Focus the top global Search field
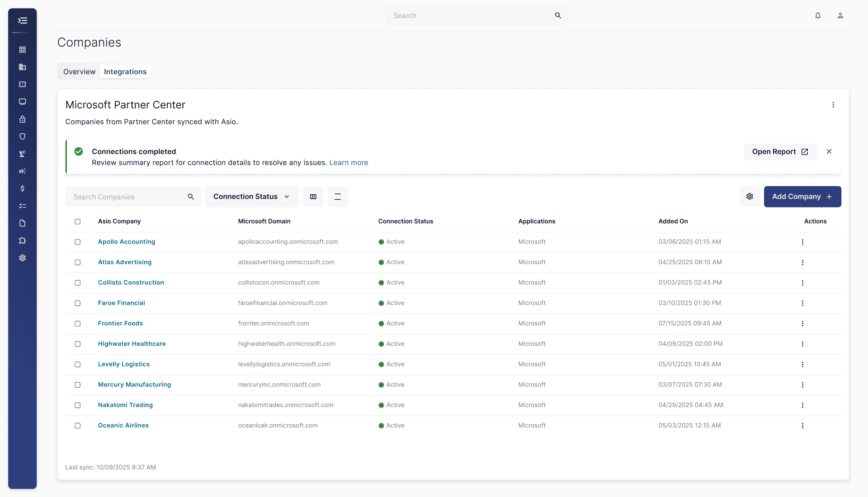Image resolution: width=868 pixels, height=497 pixels. tap(477, 15)
